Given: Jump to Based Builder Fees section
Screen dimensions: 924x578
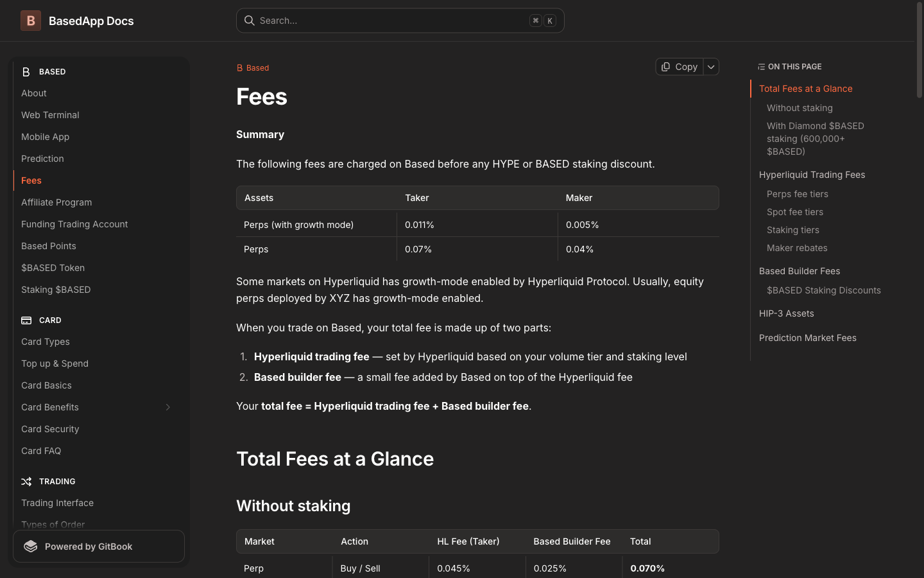Looking at the screenshot, I should pyautogui.click(x=800, y=271).
